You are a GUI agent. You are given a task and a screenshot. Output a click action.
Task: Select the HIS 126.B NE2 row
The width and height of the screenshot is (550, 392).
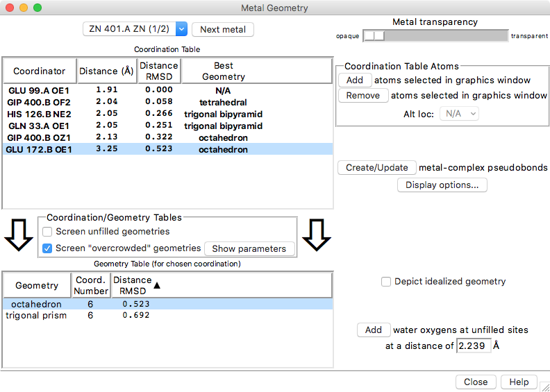(38, 114)
